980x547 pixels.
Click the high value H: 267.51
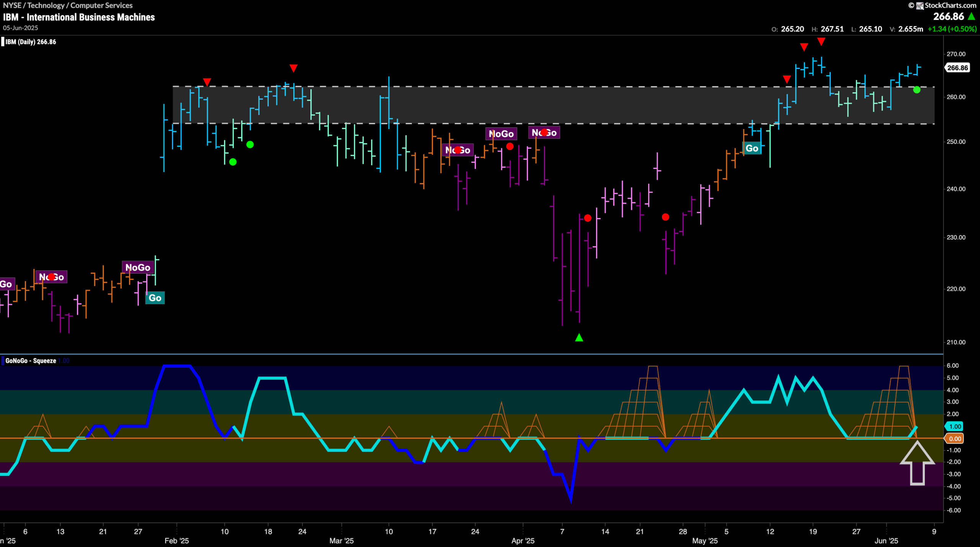click(827, 29)
